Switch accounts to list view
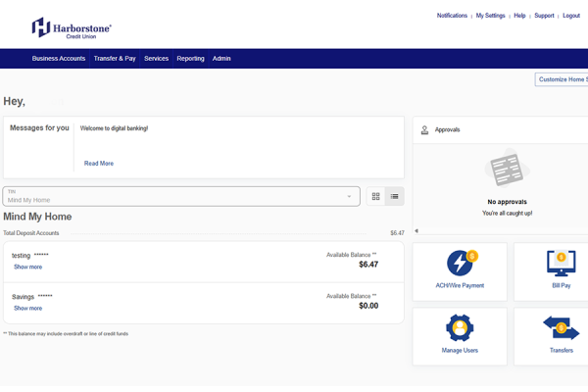This screenshot has height=392, width=588. click(394, 196)
